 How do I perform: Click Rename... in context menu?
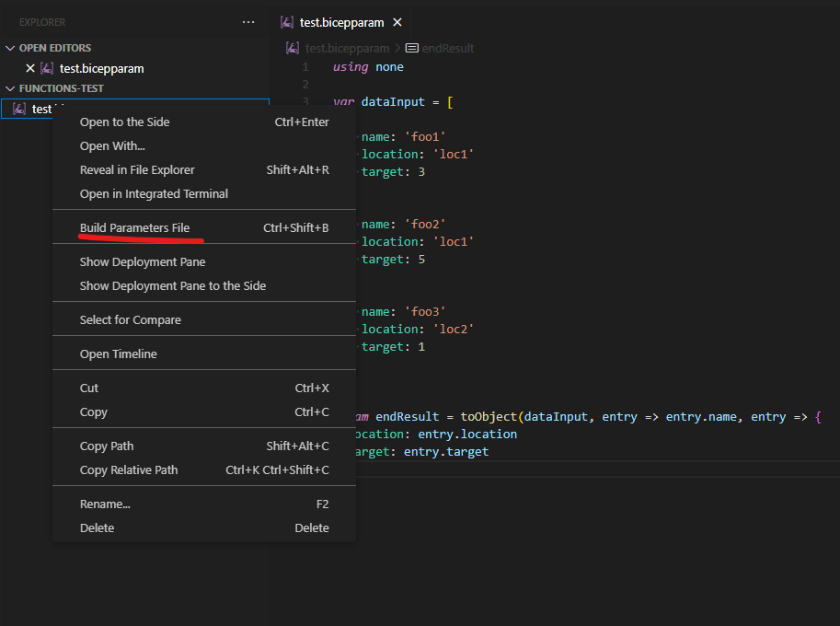click(x=105, y=504)
